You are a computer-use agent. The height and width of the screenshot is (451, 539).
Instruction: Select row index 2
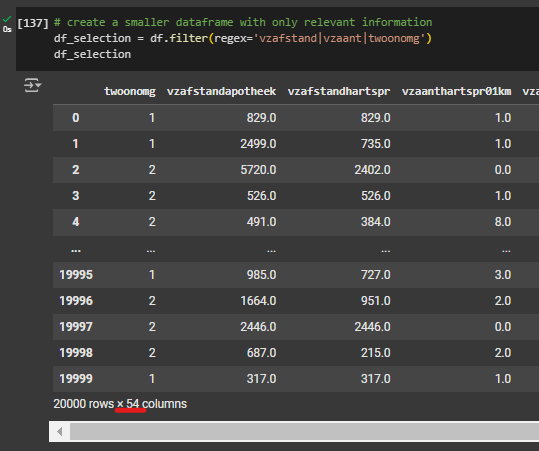76,170
